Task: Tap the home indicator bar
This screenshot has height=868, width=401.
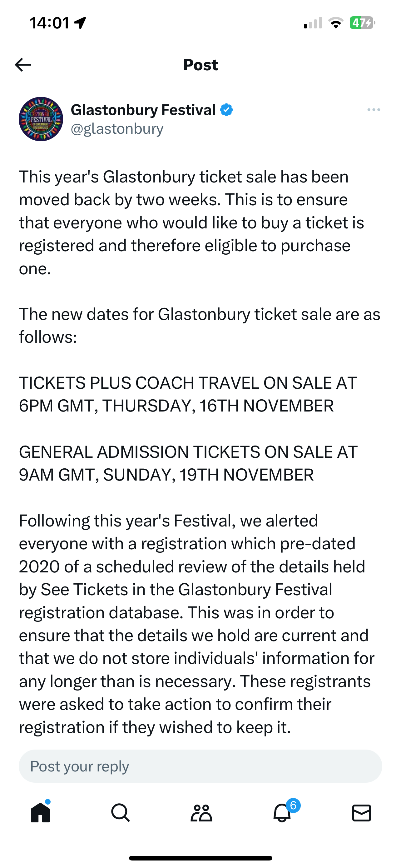Action: pos(200,858)
